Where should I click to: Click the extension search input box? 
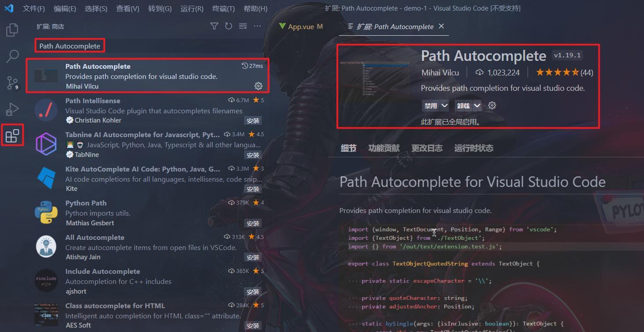click(x=69, y=45)
